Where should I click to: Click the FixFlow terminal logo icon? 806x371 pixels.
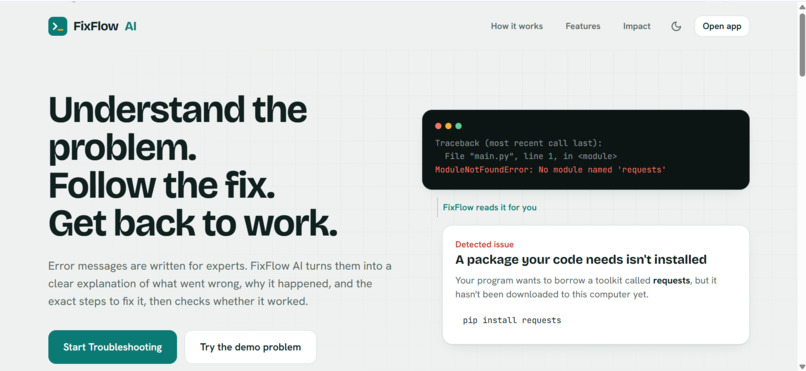(58, 26)
